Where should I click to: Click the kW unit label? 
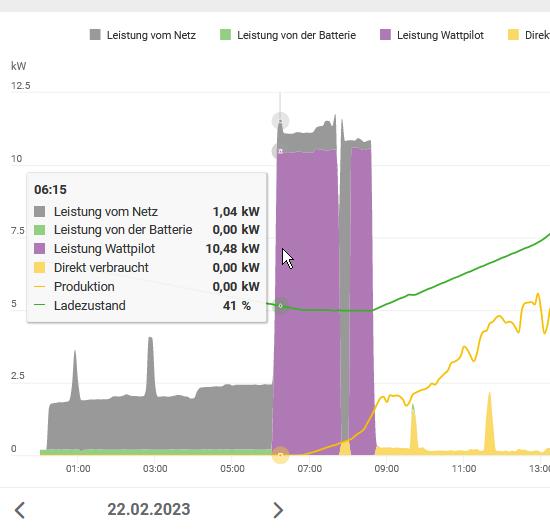18,66
